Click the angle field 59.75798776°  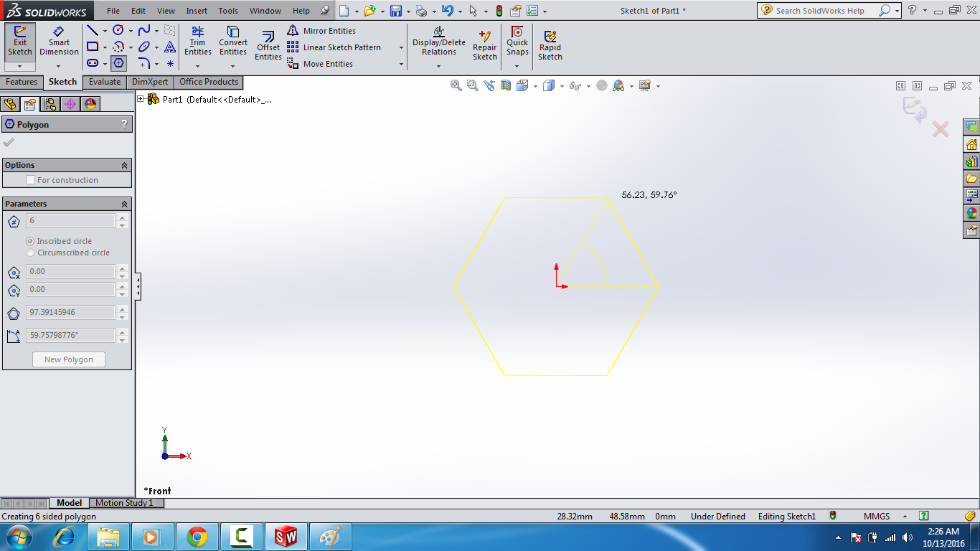[x=70, y=336]
